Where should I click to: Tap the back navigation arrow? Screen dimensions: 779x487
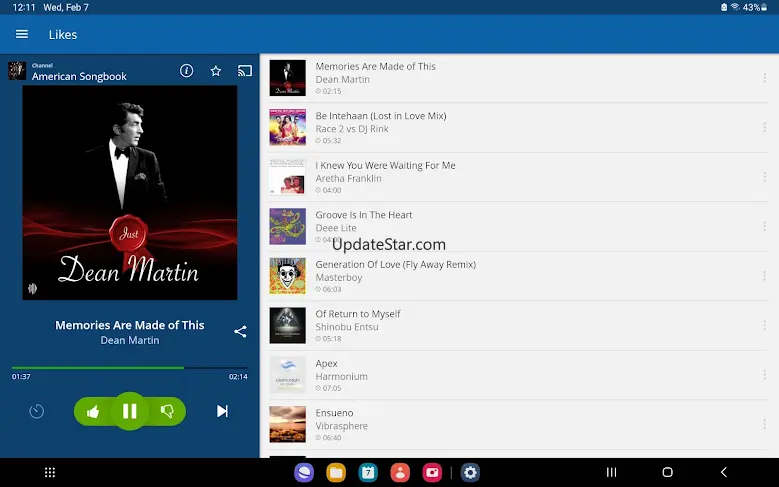[724, 472]
